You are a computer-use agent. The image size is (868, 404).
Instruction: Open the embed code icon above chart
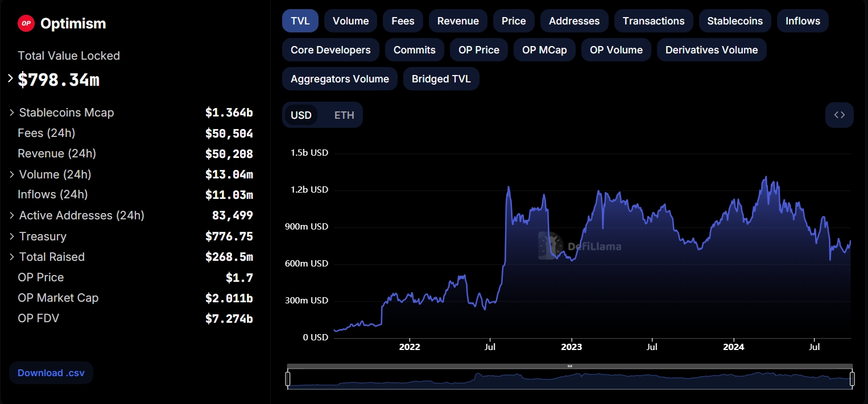pyautogui.click(x=839, y=115)
